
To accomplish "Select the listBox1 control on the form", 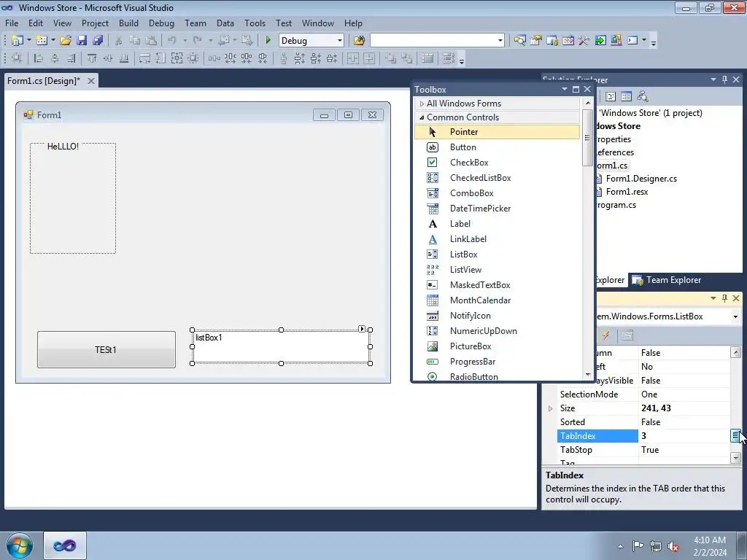I will click(x=281, y=346).
